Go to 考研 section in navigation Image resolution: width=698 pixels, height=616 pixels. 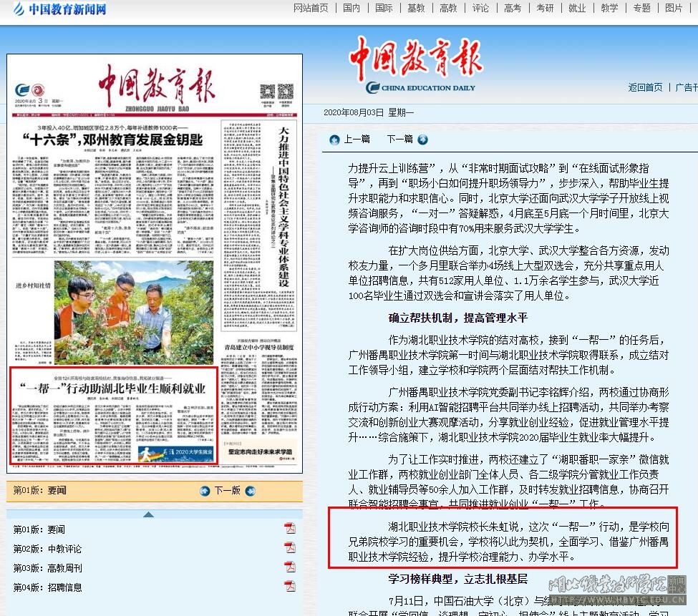pyautogui.click(x=545, y=8)
